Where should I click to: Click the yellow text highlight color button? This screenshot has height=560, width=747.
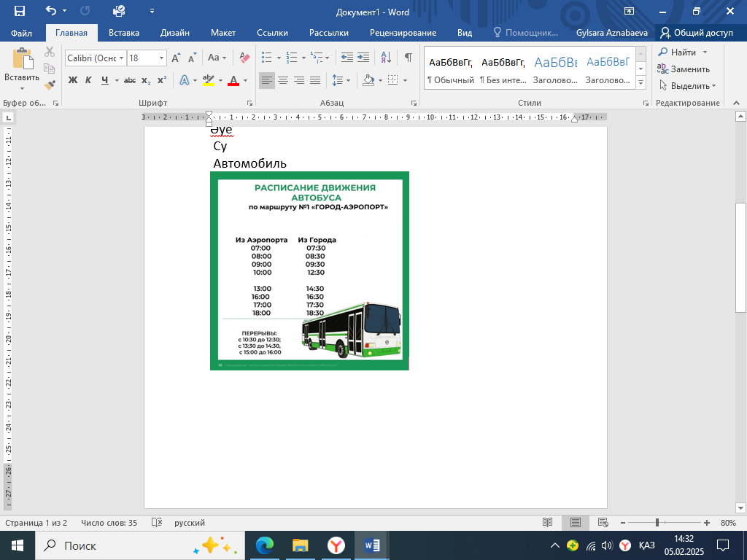click(x=208, y=80)
